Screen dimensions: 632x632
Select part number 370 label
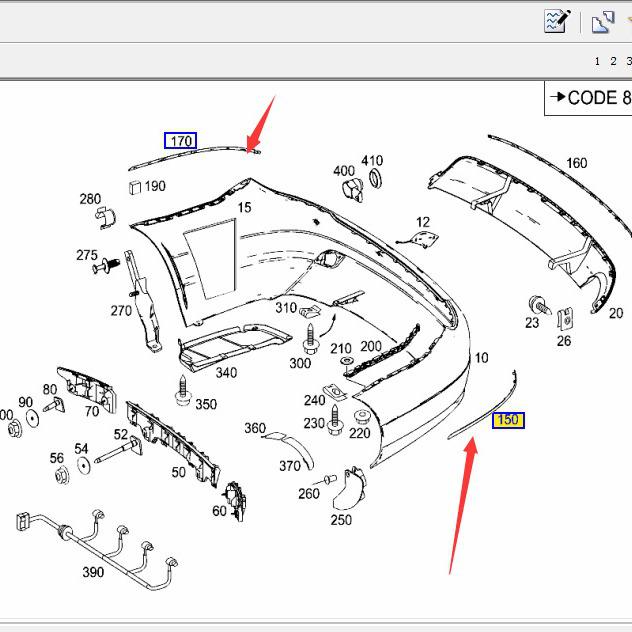coord(290,466)
